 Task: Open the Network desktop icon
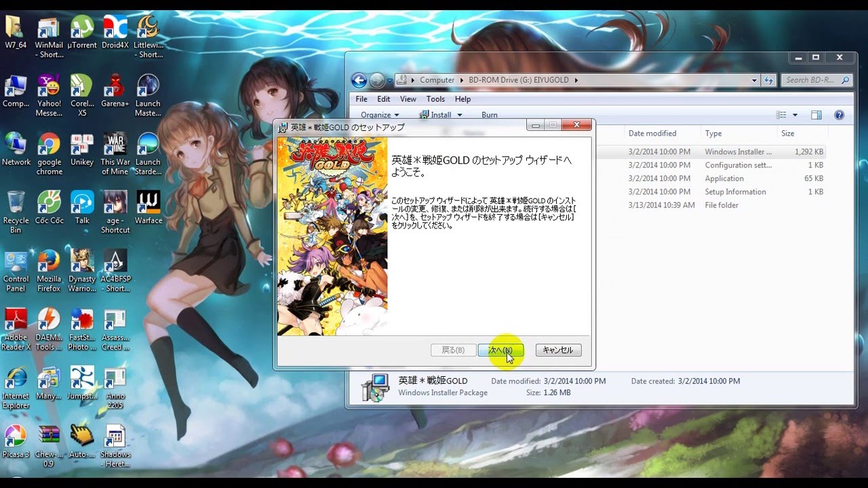pos(16,150)
